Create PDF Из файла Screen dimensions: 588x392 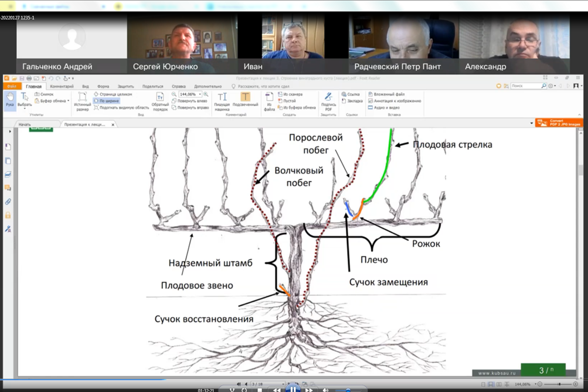coord(269,101)
